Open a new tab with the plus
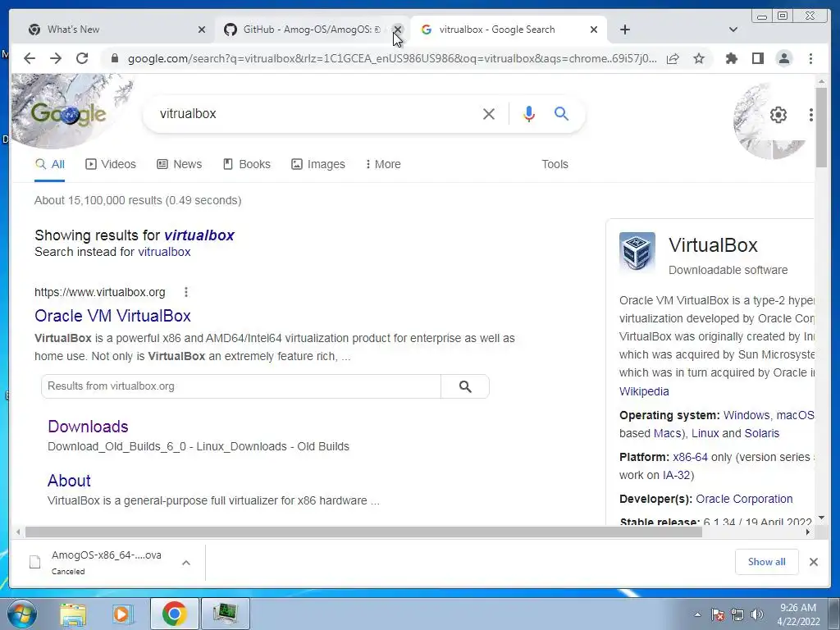Screen dimensions: 840x630 [624, 30]
